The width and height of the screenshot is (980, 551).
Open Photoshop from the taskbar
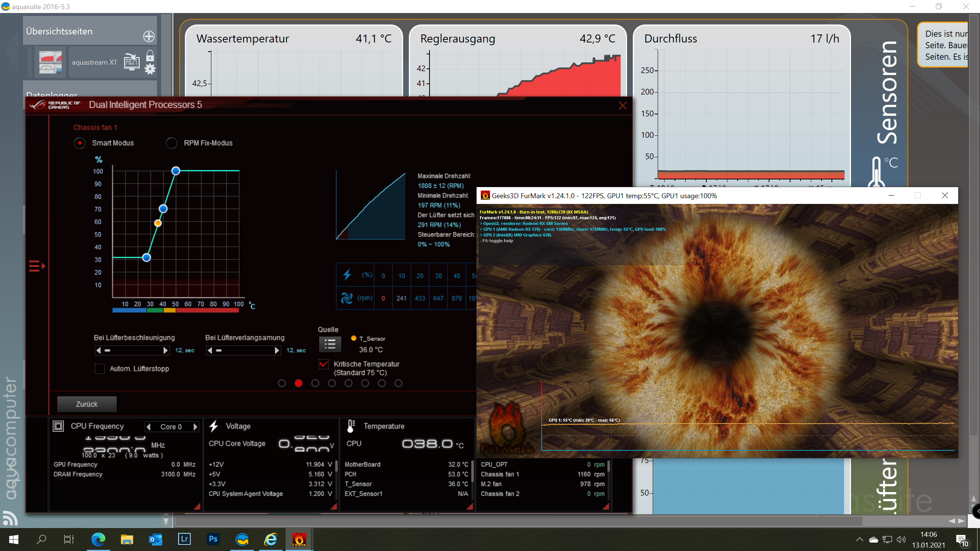[213, 540]
